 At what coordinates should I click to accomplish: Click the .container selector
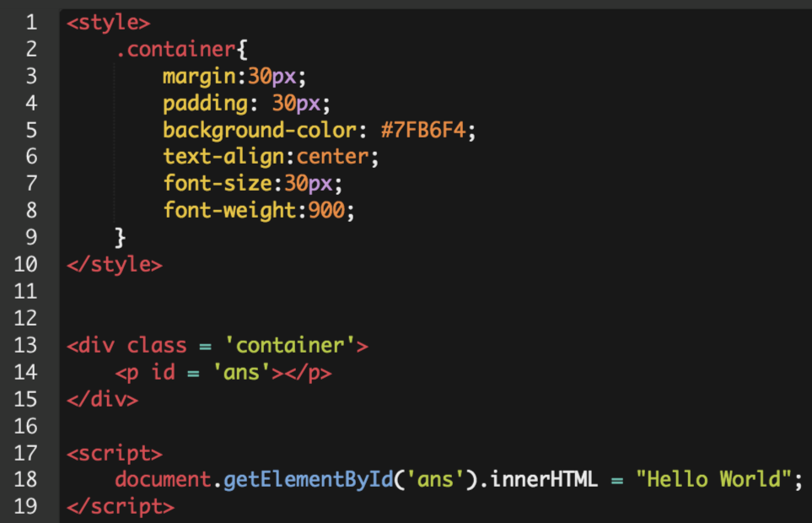[x=176, y=50]
